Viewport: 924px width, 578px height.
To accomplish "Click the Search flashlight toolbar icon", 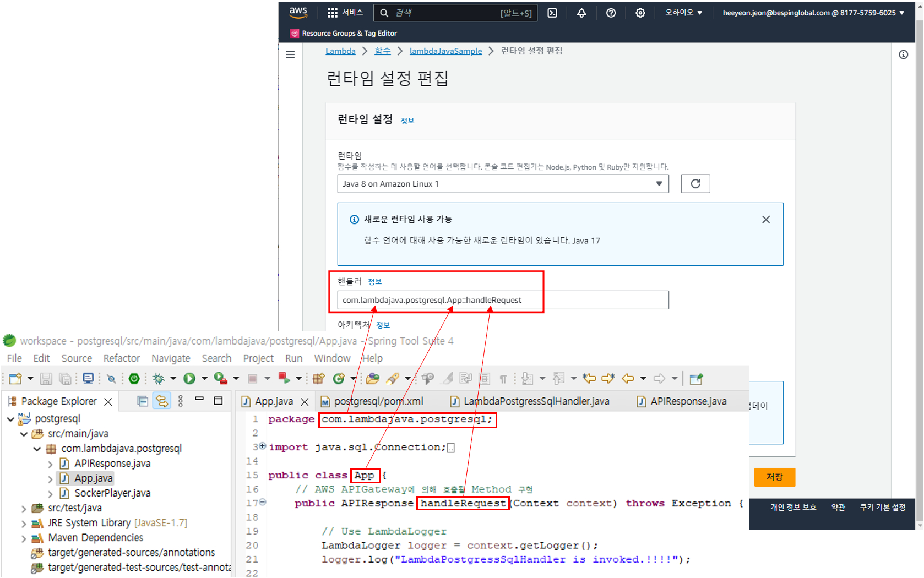I will click(x=393, y=379).
